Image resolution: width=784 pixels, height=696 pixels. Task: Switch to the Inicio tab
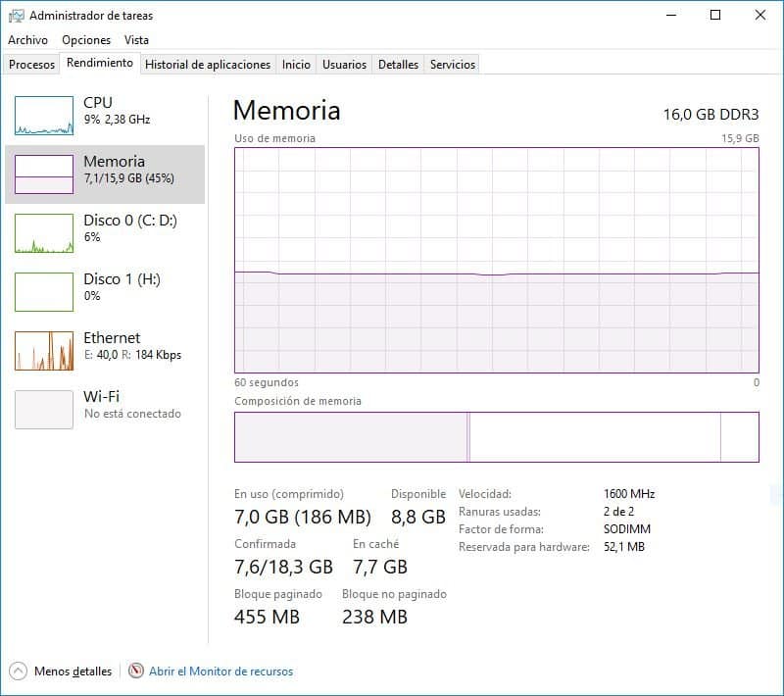(x=296, y=64)
